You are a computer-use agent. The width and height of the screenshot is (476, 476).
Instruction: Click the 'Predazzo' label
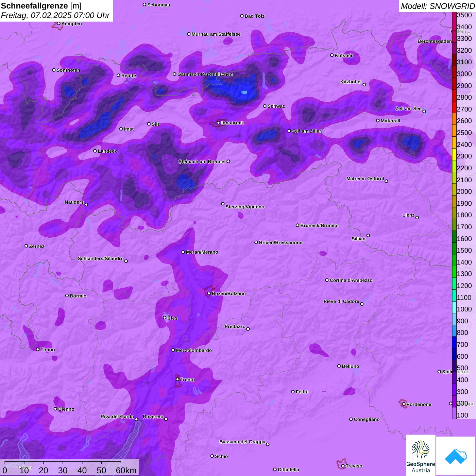[235, 326]
